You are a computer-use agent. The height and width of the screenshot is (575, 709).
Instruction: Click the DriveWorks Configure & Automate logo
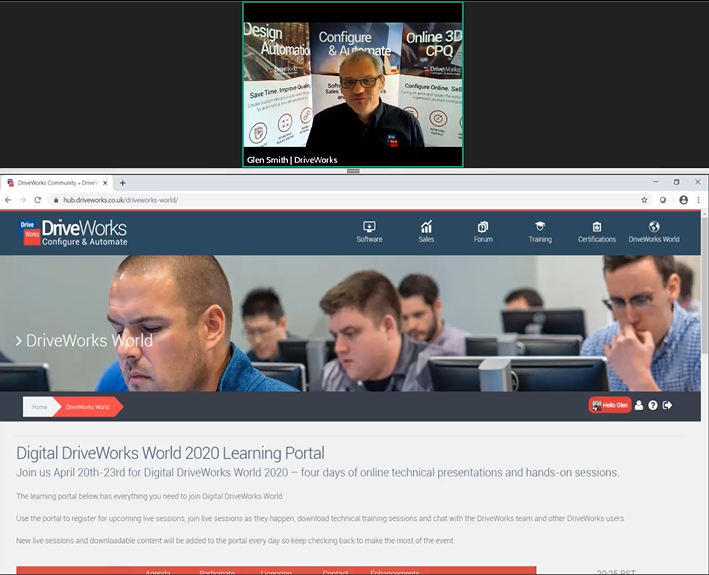(x=73, y=233)
